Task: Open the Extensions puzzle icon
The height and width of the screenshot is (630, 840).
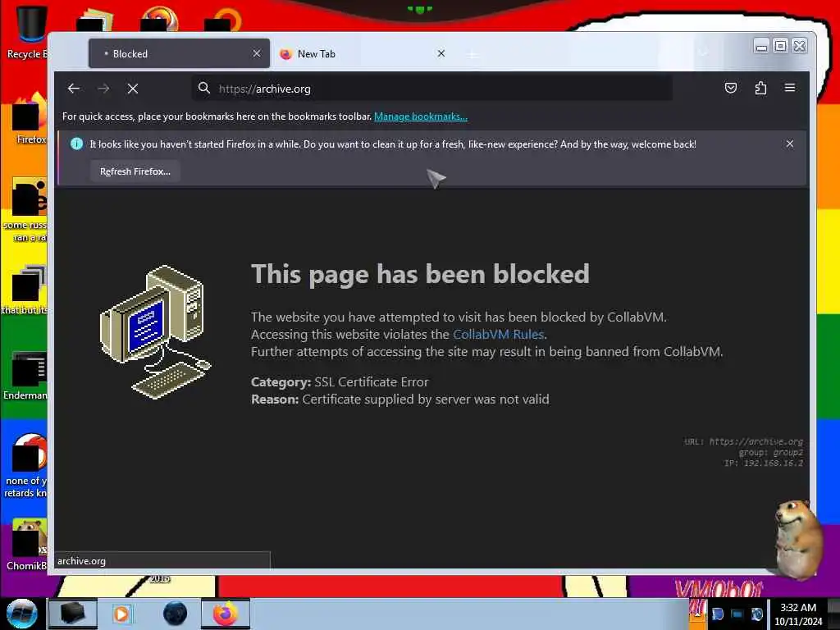Action: click(x=760, y=88)
